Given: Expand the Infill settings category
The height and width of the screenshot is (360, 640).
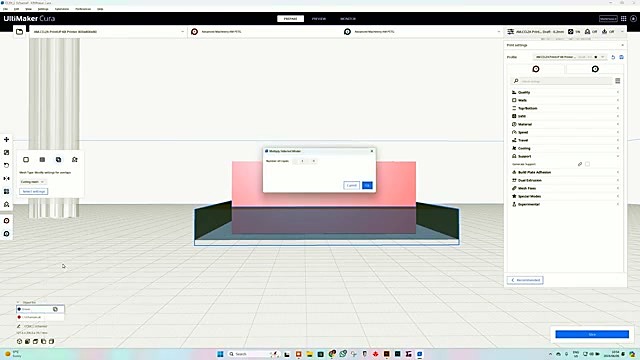Looking at the screenshot, I should (565, 116).
